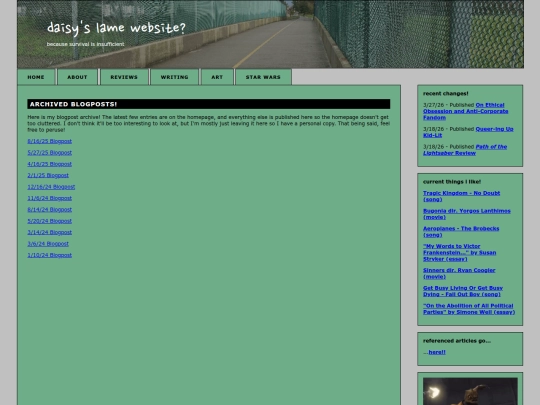Visit the 4/16/25 Blogpost entry
540x405 pixels.
[x=50, y=164]
